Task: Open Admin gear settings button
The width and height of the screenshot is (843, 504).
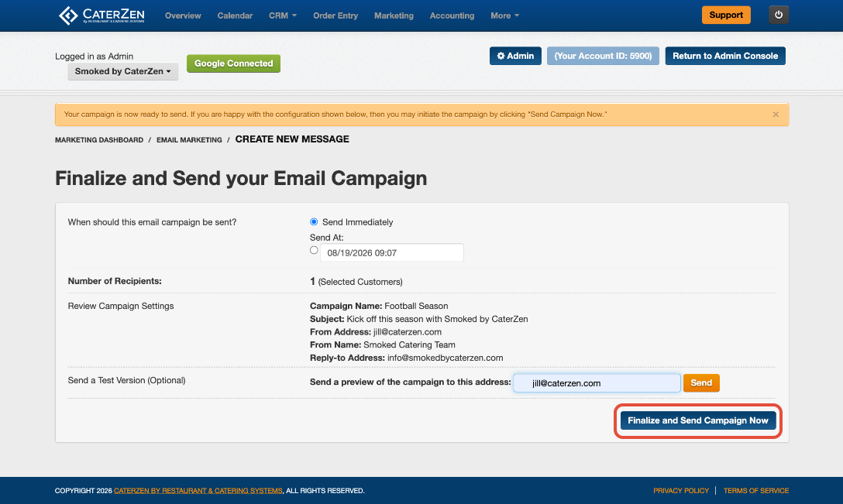Action: 515,56
